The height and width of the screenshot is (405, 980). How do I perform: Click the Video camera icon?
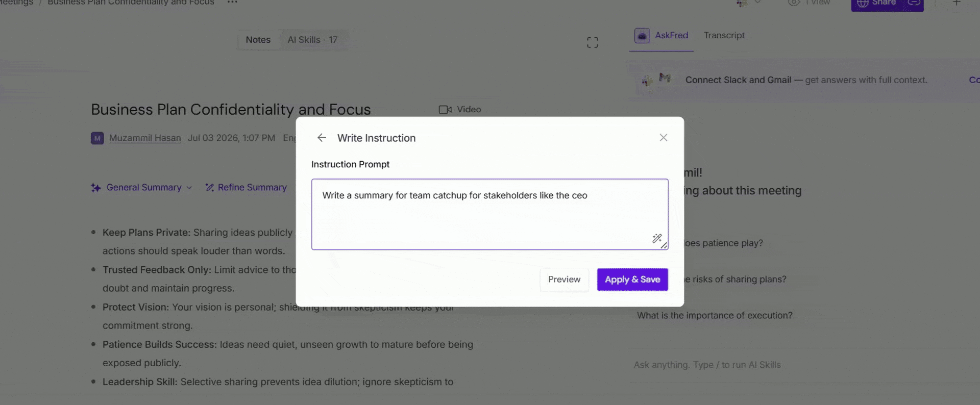point(445,110)
